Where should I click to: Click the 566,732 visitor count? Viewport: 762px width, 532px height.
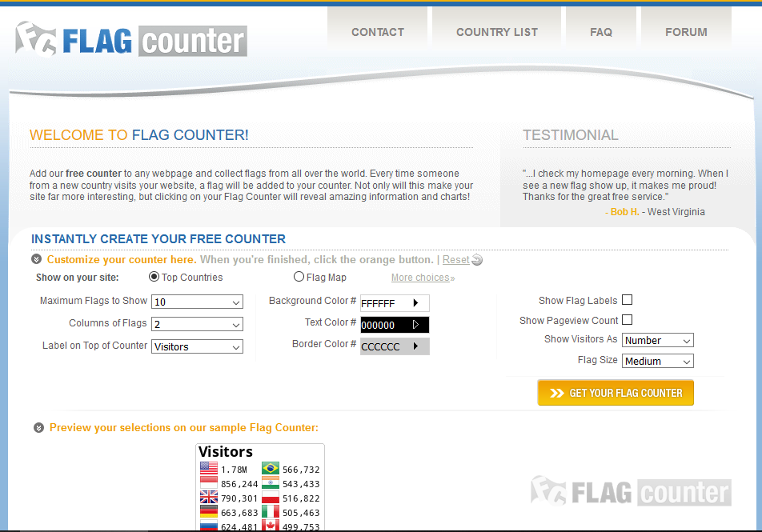pyautogui.click(x=301, y=470)
